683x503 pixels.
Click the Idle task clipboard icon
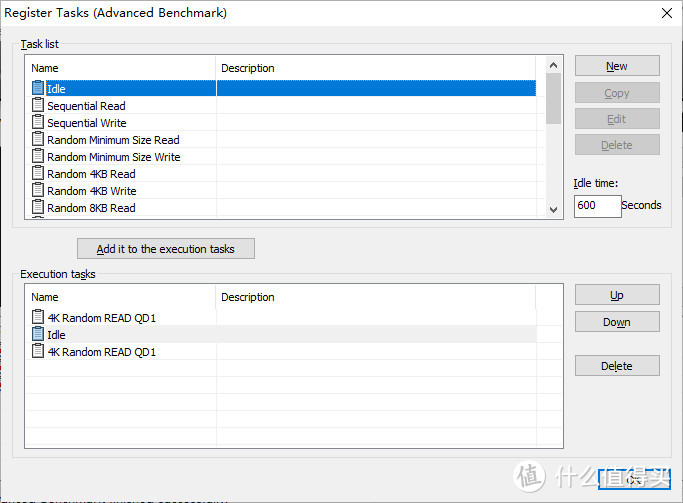[38, 89]
